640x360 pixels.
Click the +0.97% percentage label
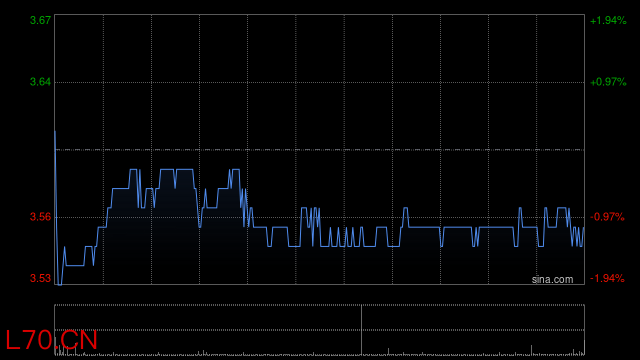608,82
